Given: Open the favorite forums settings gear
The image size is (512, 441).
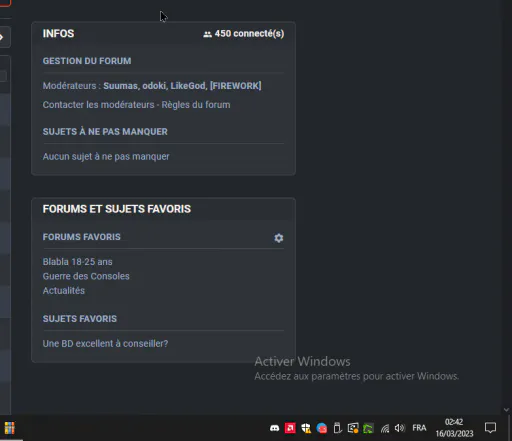Looking at the screenshot, I should [279, 238].
